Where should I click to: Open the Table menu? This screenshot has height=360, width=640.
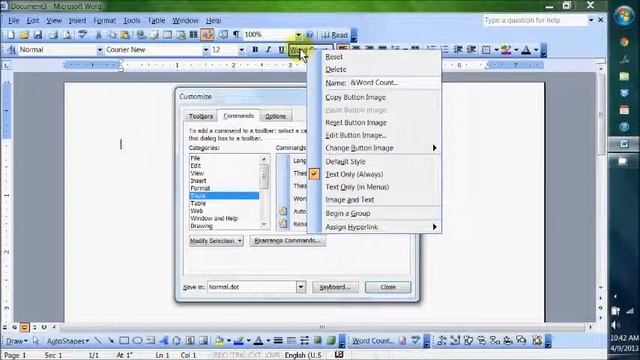coord(156,20)
